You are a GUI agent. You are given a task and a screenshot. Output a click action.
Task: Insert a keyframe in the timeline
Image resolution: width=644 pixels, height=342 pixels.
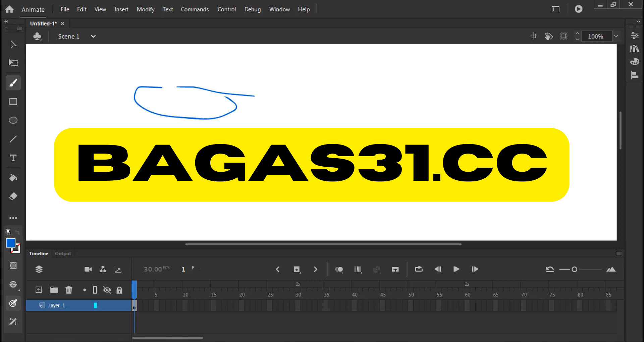click(x=297, y=269)
